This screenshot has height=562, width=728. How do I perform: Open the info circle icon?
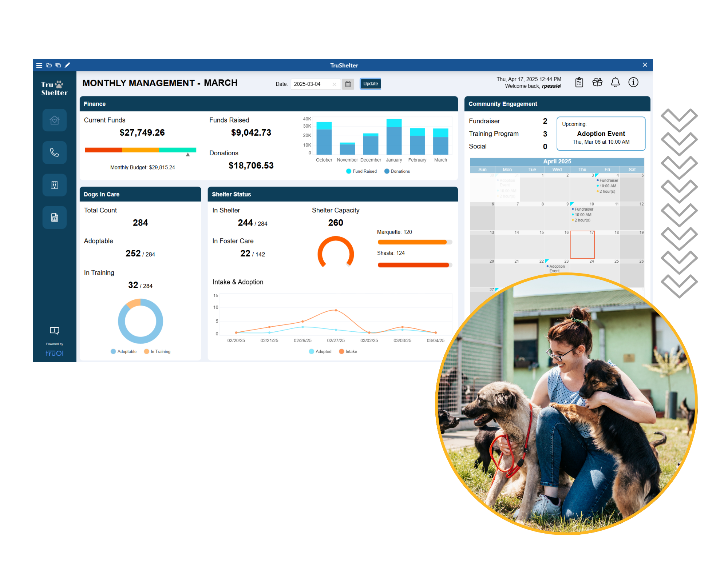(633, 83)
